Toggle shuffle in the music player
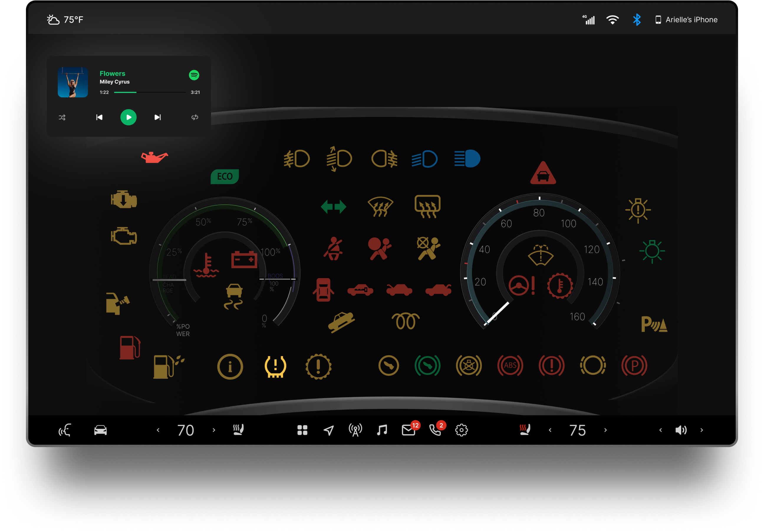 point(62,117)
